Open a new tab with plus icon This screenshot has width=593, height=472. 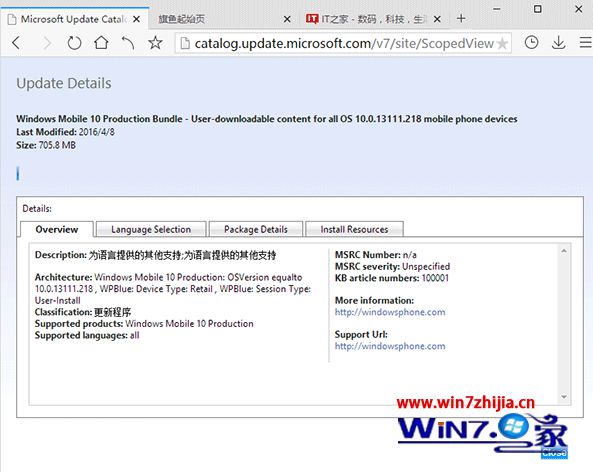pyautogui.click(x=461, y=18)
